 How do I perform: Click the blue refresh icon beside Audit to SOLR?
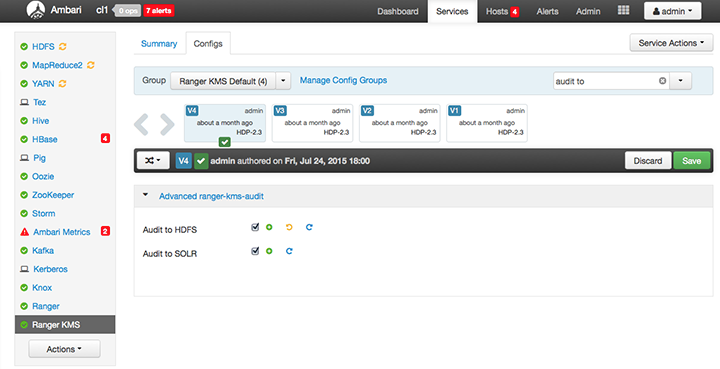[289, 251]
